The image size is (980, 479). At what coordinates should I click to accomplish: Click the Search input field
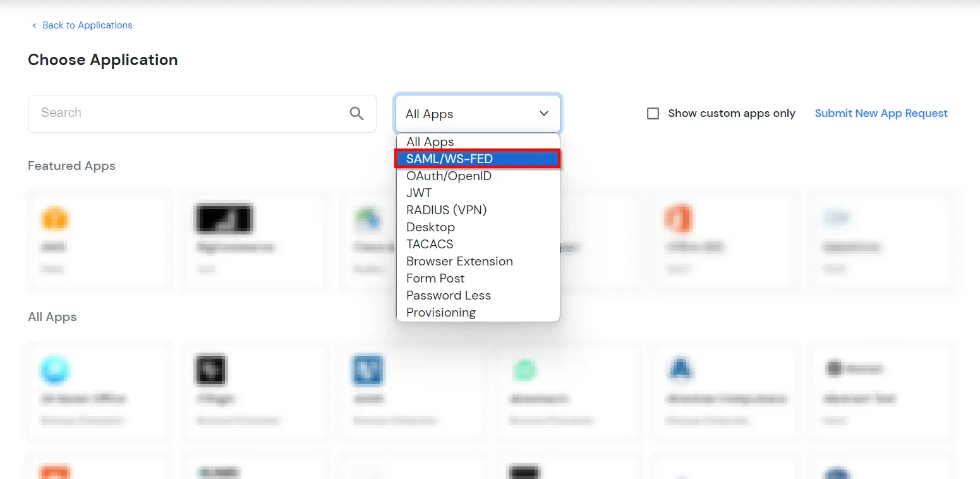[x=202, y=114]
